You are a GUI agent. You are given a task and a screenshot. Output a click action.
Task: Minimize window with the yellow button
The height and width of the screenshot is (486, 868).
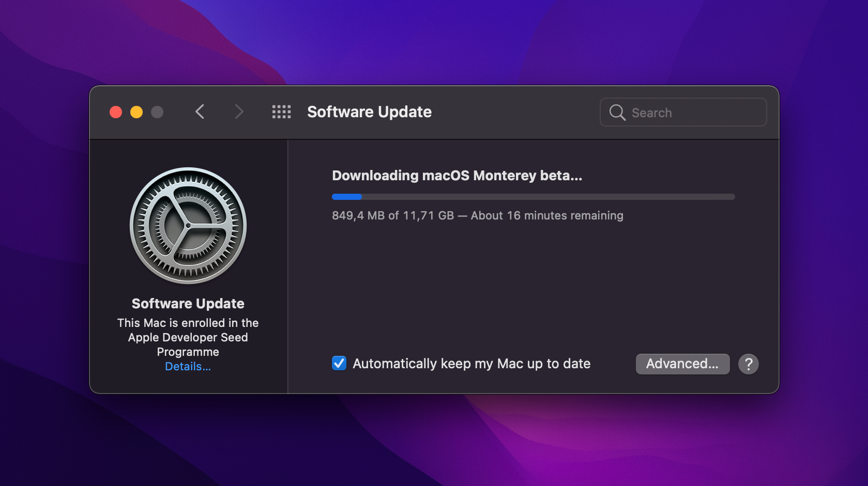point(136,112)
